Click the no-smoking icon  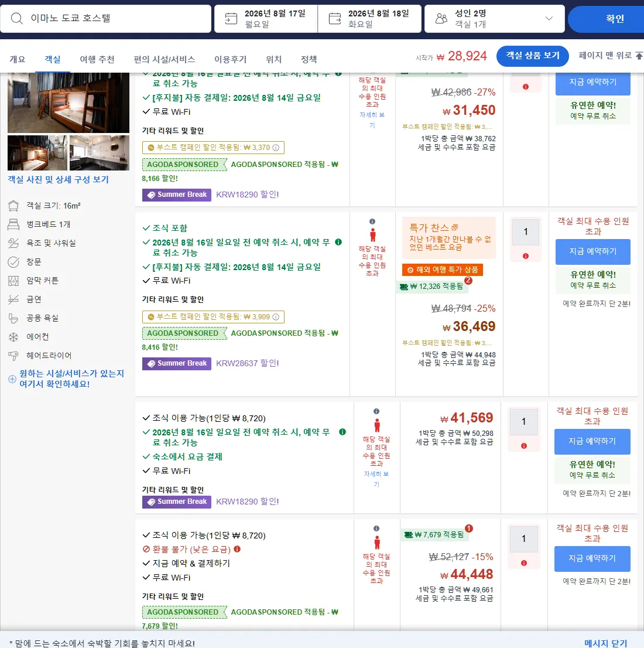(13, 299)
